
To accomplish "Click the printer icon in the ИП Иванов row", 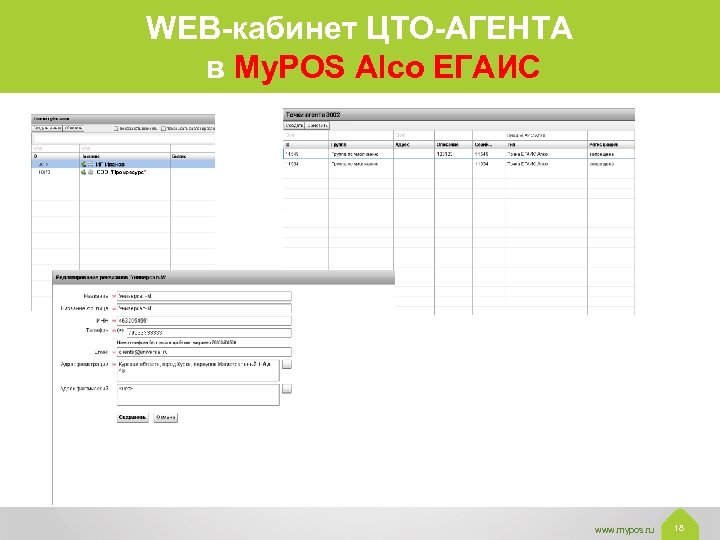I will pos(90,164).
